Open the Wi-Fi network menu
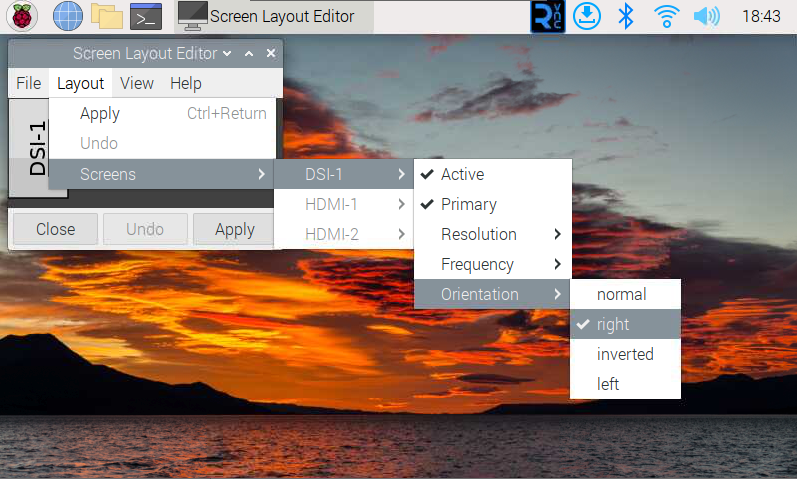This screenshot has height=479, width=797. click(x=666, y=16)
